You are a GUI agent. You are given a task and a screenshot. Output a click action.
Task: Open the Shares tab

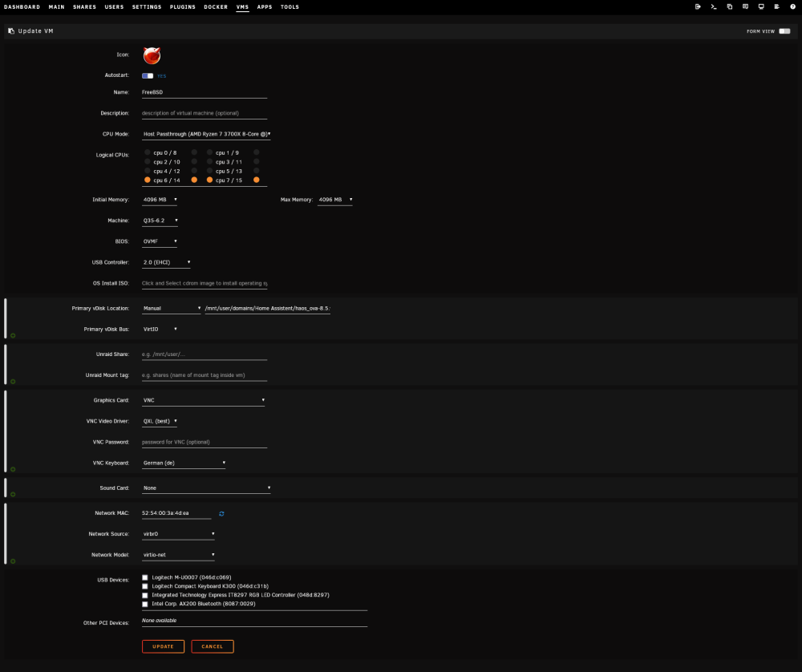(x=84, y=7)
